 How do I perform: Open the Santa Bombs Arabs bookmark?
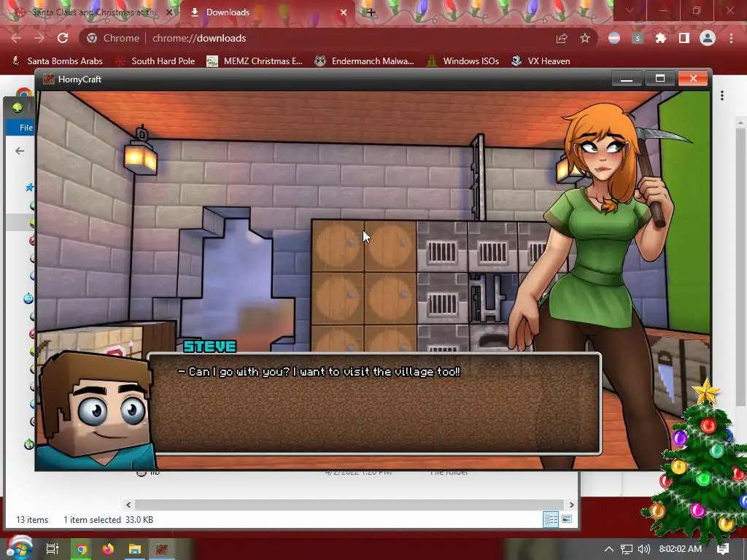tap(57, 61)
